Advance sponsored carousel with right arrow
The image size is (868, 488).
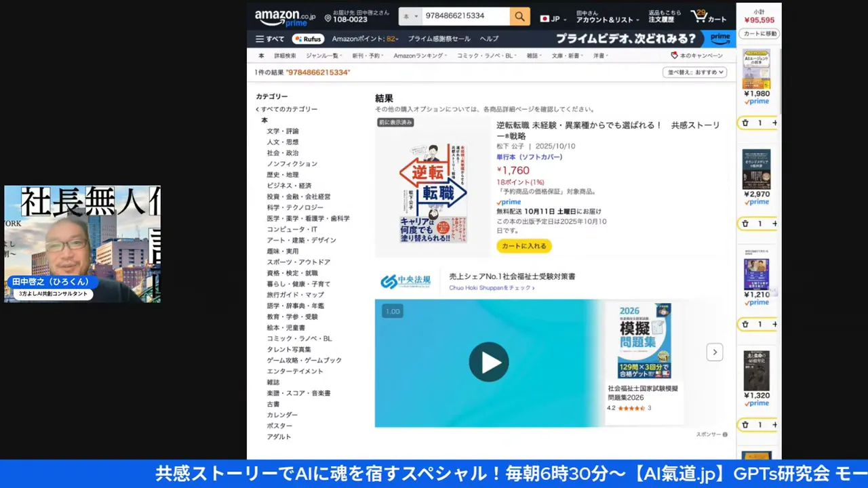coord(715,352)
